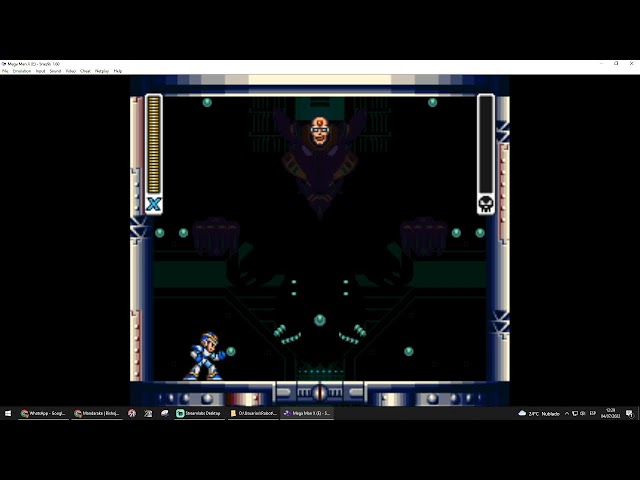The image size is (640, 480).
Task: Open network status tray icon
Action: tap(575, 413)
